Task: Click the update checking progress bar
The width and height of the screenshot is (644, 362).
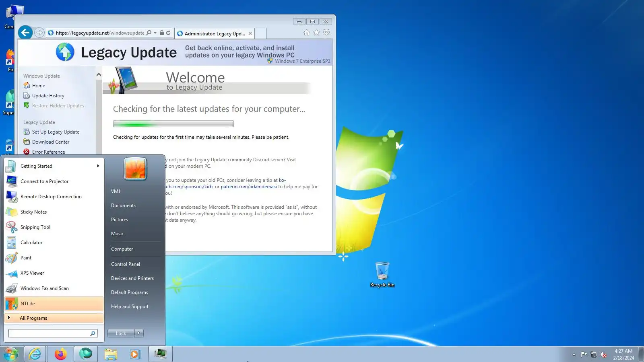Action: point(173,124)
